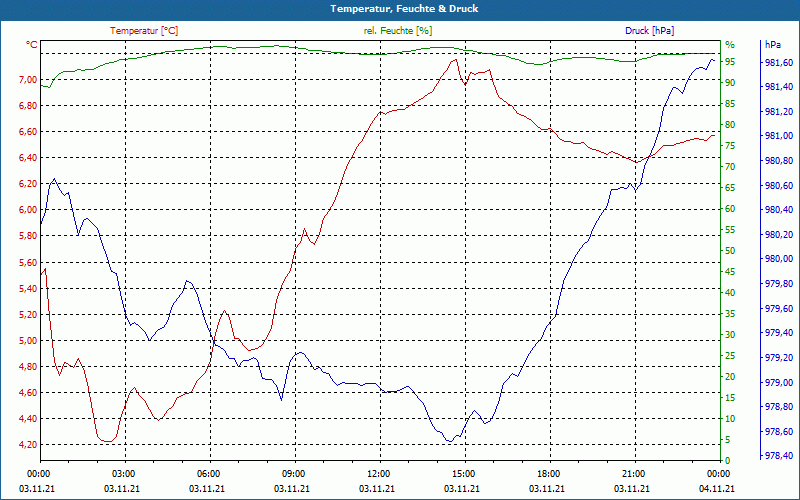
Task: Click the 12:00 time axis label
Action: (378, 473)
